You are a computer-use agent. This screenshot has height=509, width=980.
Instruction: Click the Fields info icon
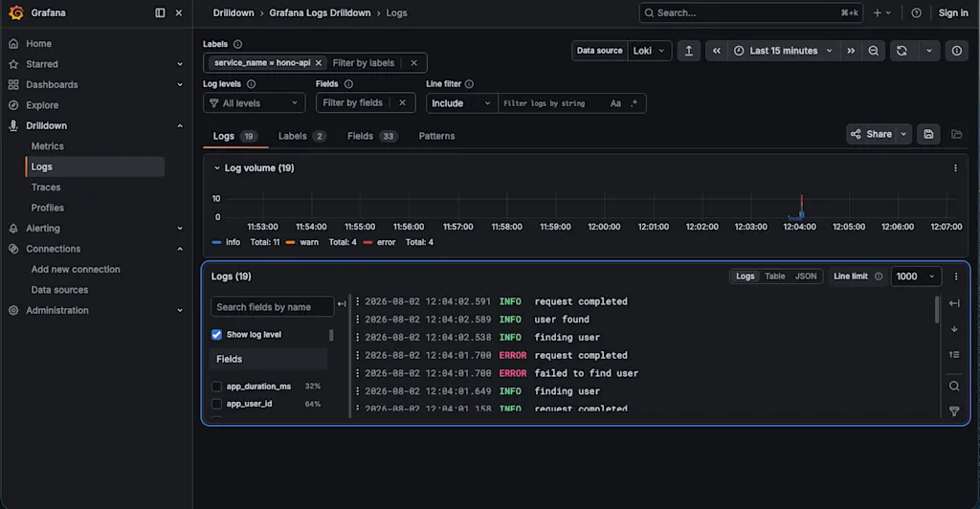348,83
